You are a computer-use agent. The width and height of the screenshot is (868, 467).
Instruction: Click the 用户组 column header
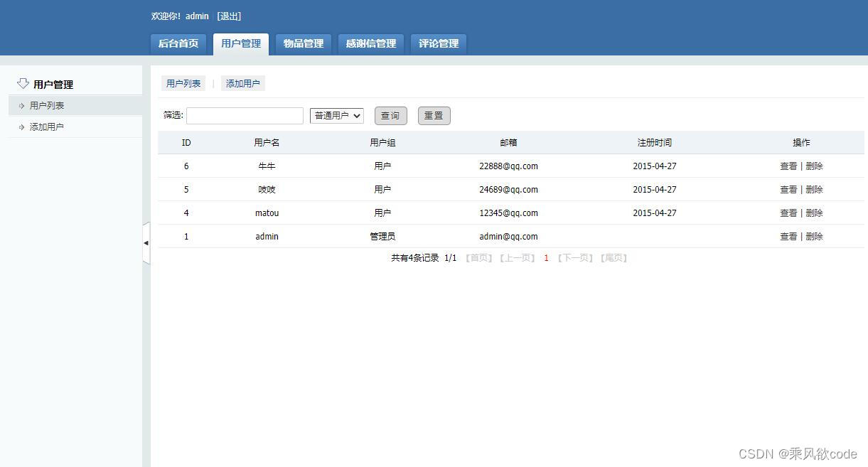pos(382,143)
